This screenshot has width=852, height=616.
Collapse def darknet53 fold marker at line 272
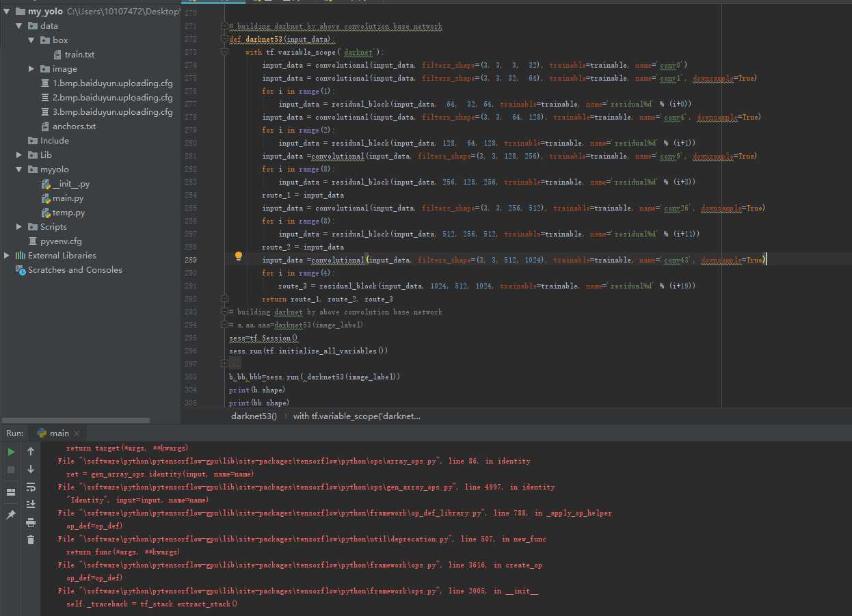224,39
